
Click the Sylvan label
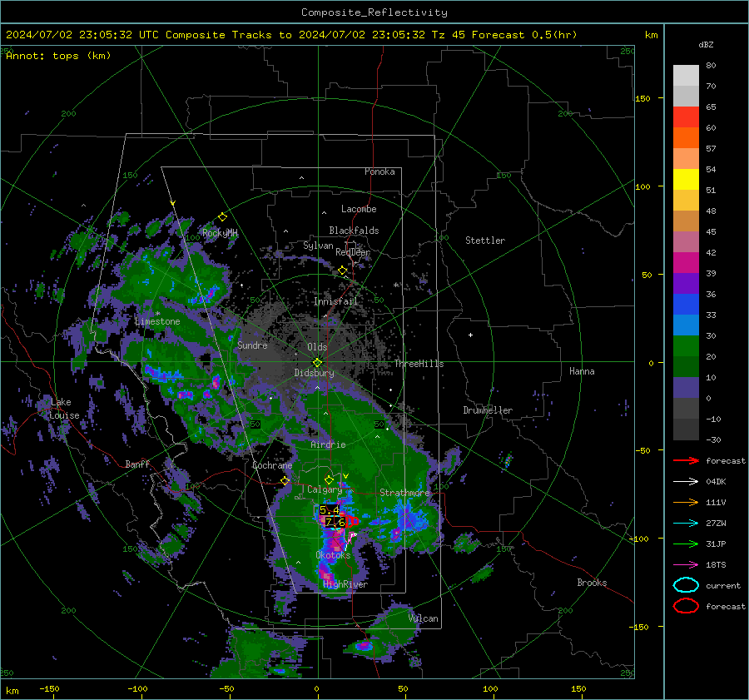tap(318, 246)
